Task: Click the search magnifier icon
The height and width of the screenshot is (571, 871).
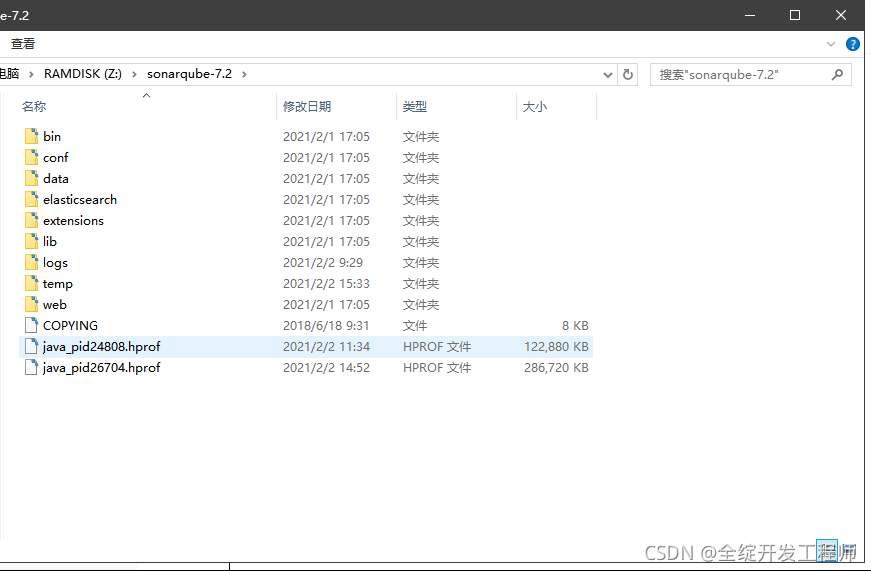Action: pyautogui.click(x=837, y=74)
